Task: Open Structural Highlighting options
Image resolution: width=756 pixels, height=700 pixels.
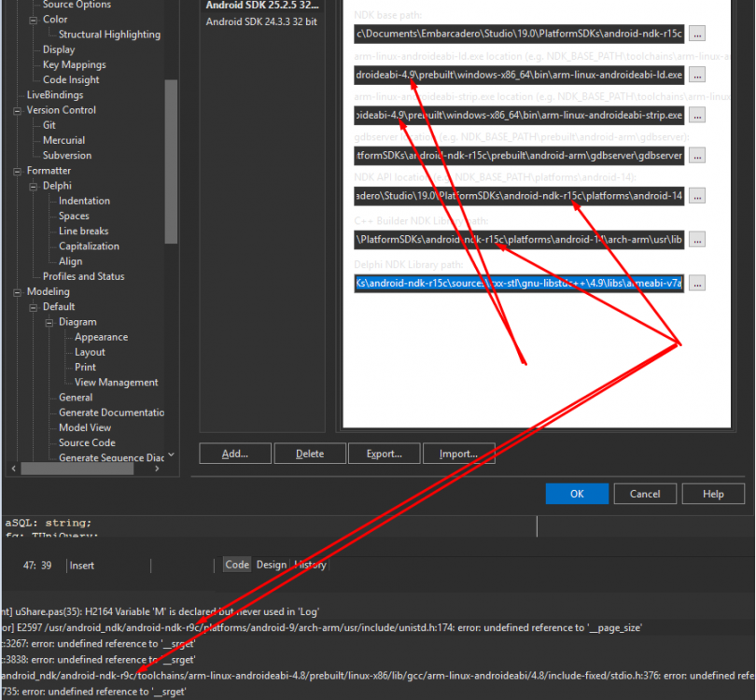Action: click(x=109, y=35)
